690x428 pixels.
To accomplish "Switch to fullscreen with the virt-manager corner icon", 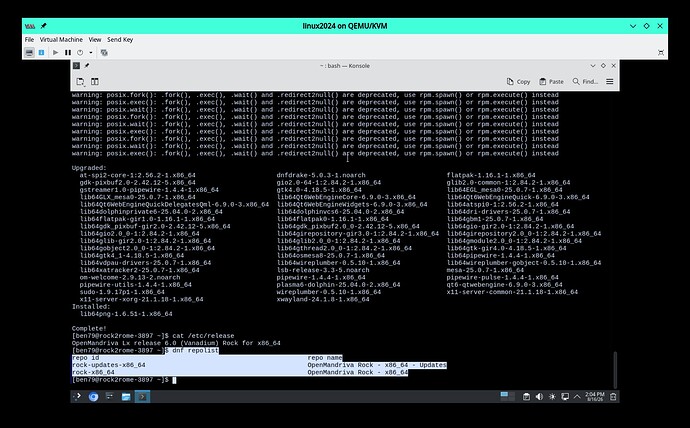I will (661, 53).
